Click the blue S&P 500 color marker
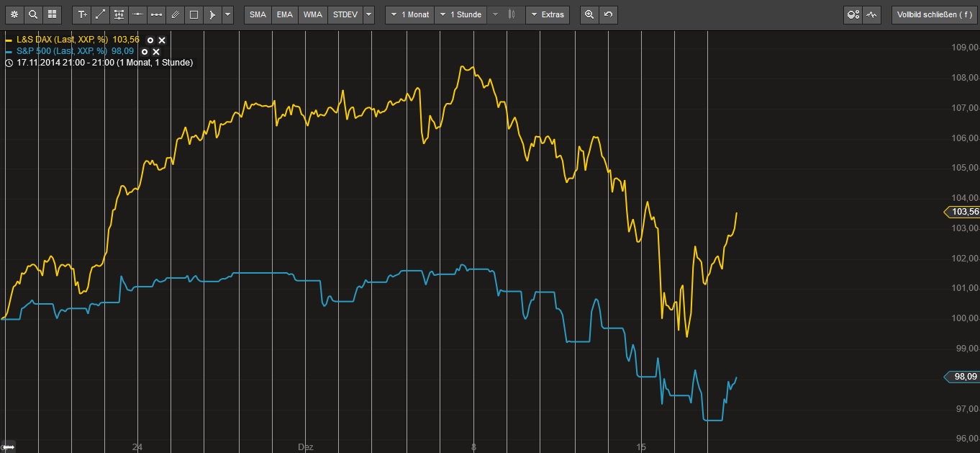The image size is (980, 453). tap(9, 52)
